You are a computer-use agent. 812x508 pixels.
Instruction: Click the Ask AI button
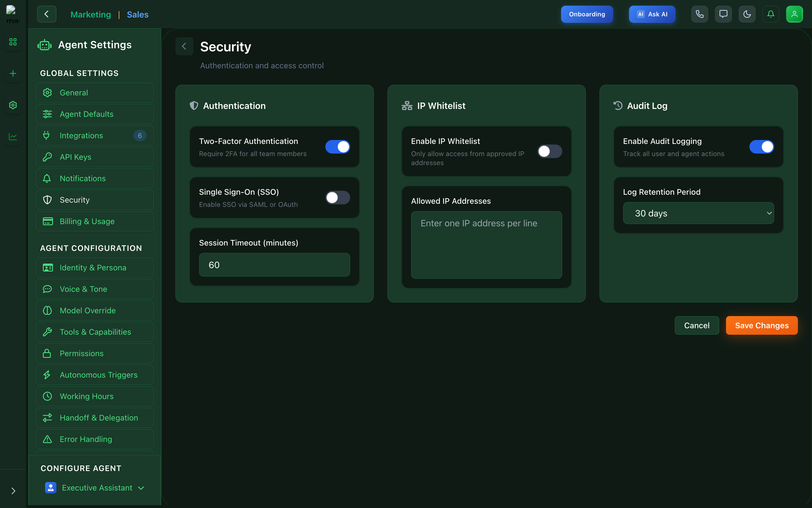point(652,14)
